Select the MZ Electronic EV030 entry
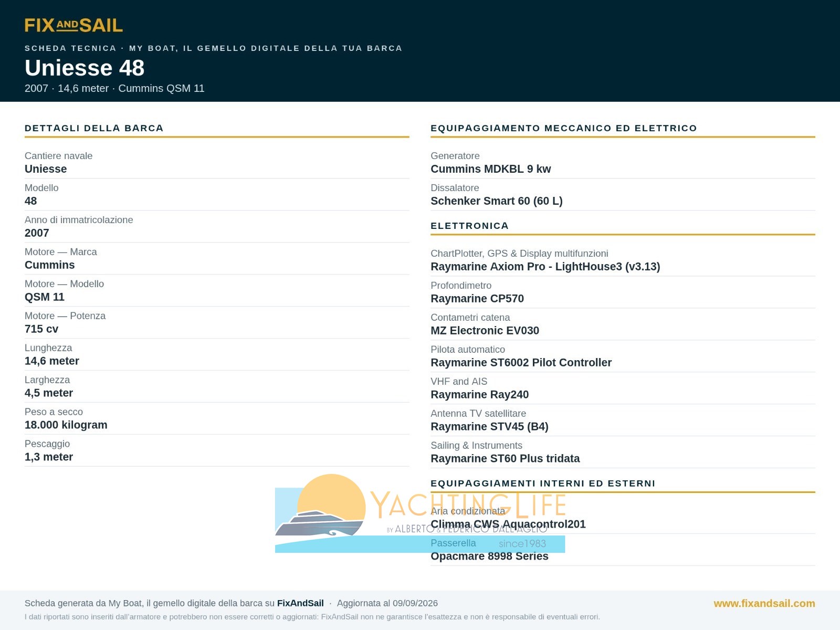This screenshot has height=630, width=840. [x=485, y=331]
